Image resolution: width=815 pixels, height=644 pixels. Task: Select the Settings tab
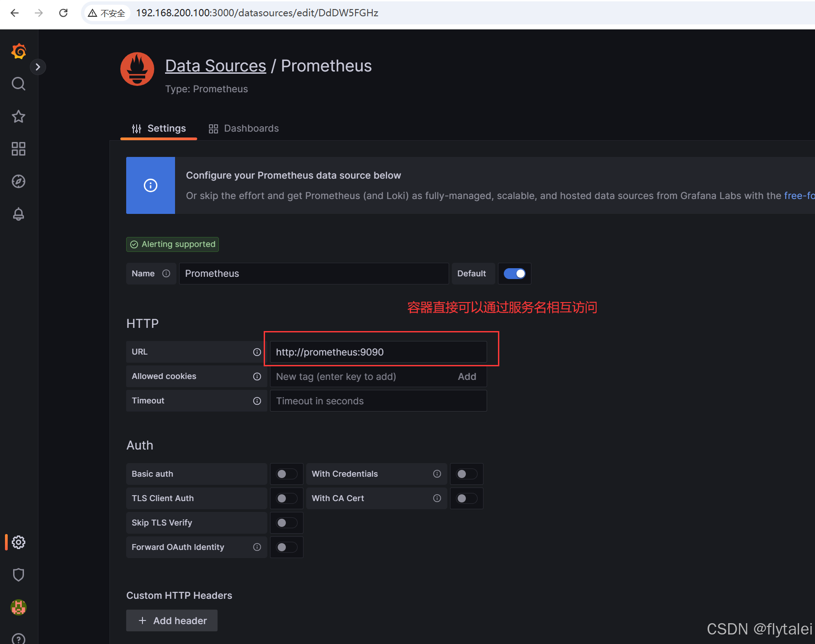coord(159,128)
